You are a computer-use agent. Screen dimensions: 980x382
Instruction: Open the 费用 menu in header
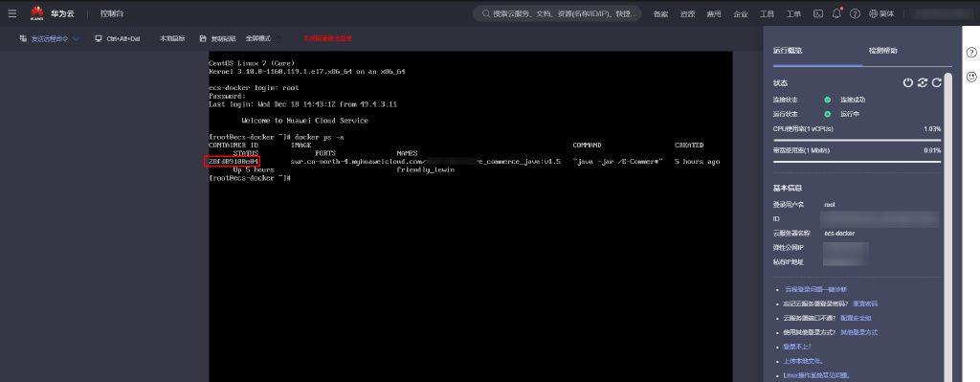(714, 13)
